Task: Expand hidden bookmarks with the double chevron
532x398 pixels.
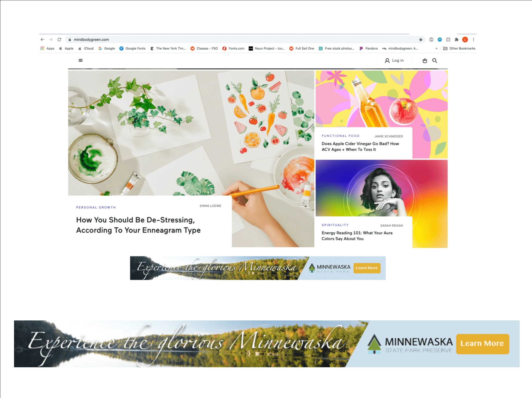Action: coord(436,48)
